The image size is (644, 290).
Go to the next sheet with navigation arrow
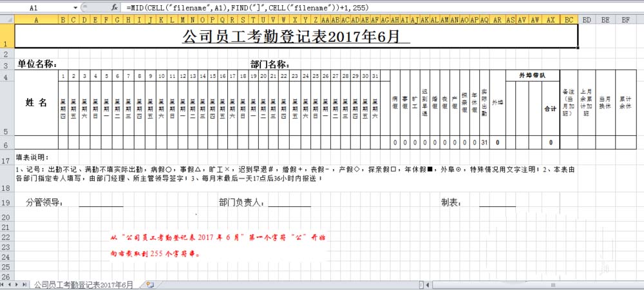click(x=17, y=285)
